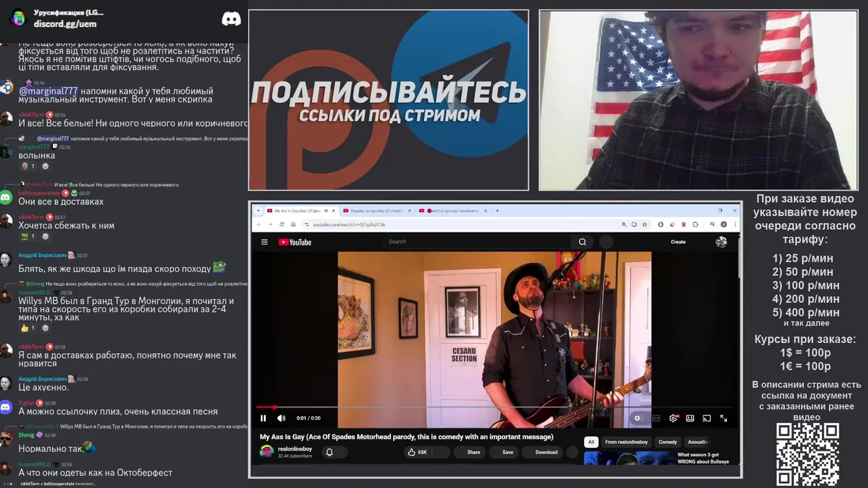Bookmark this page with star icon
This screenshot has width=868, height=488.
[644, 224]
